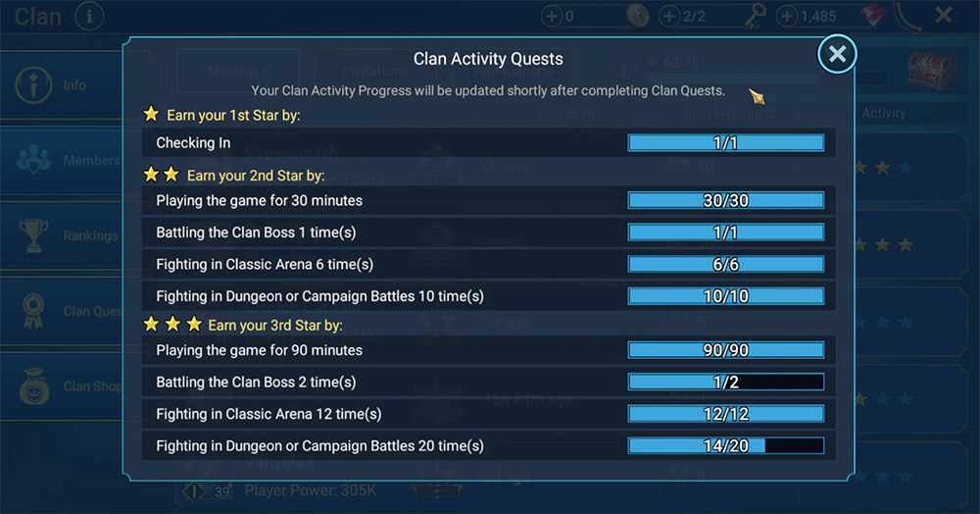The height and width of the screenshot is (514, 980).
Task: Click the arena key icon
Action: point(753,16)
